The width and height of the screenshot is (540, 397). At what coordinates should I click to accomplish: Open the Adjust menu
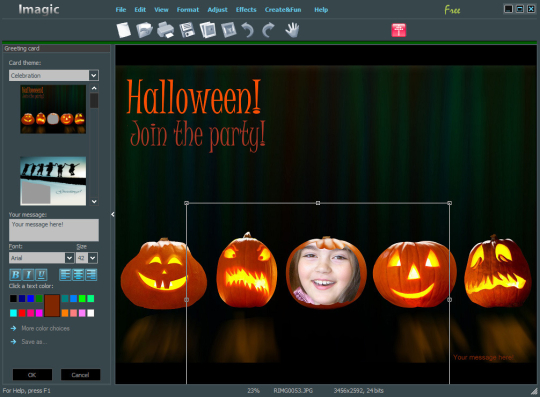point(217,10)
